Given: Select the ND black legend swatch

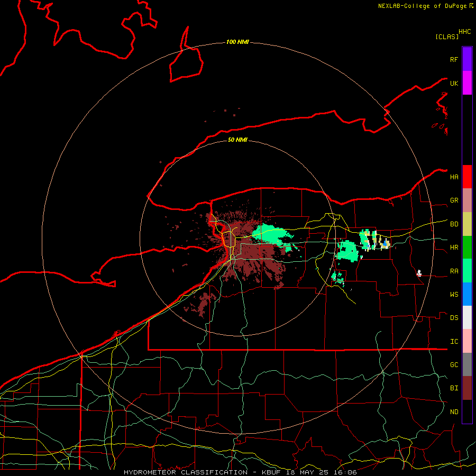Looking at the screenshot, I should tap(467, 411).
